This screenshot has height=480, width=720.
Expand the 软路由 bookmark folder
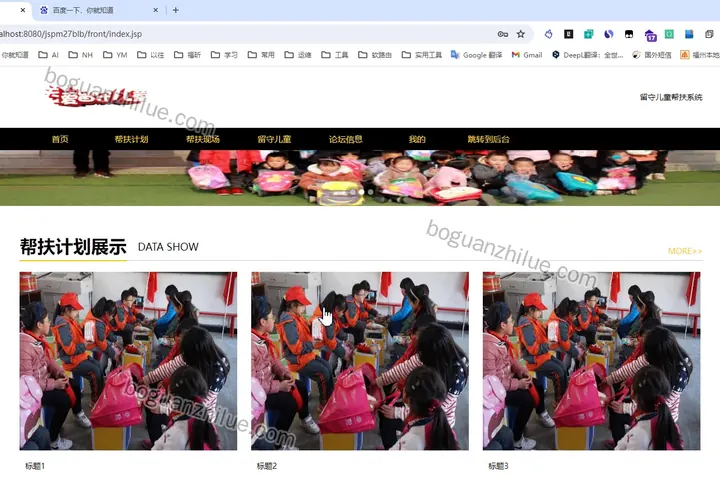(375, 55)
